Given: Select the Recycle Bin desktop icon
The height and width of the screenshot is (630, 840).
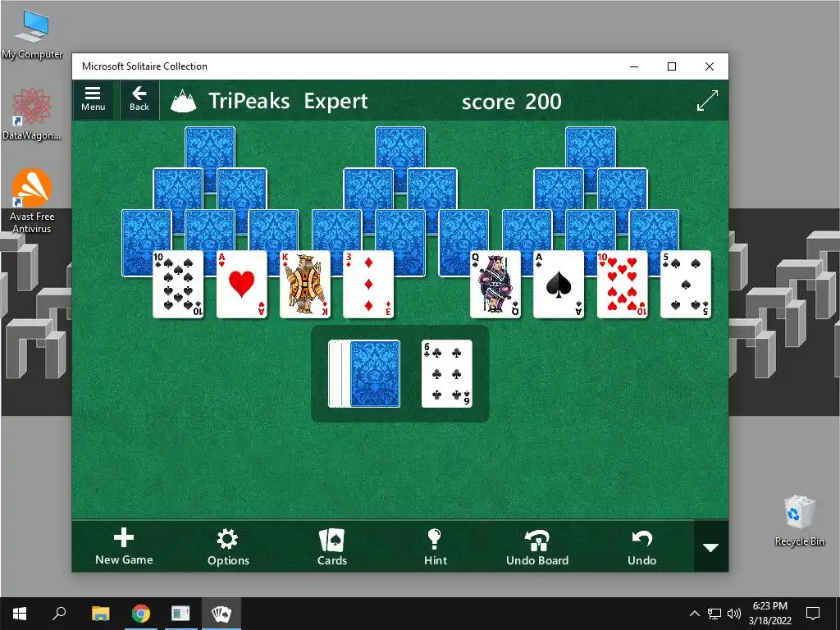Looking at the screenshot, I should 799,521.
